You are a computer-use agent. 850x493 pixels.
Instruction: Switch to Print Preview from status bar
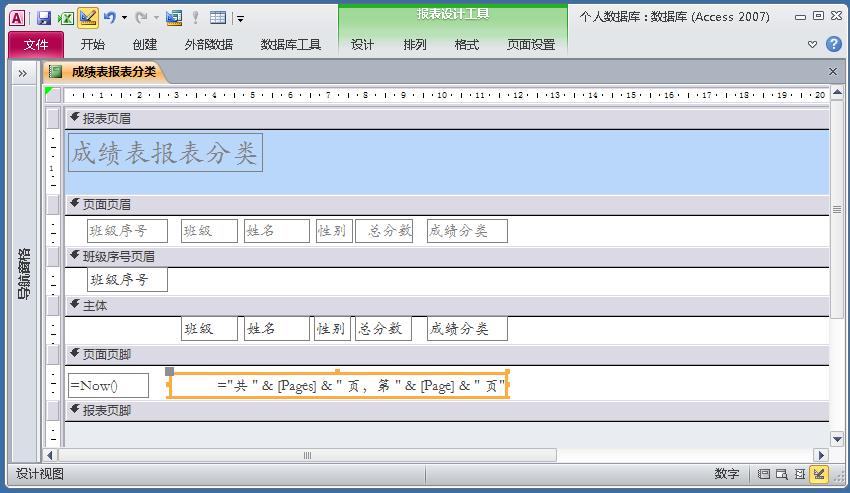(781, 474)
